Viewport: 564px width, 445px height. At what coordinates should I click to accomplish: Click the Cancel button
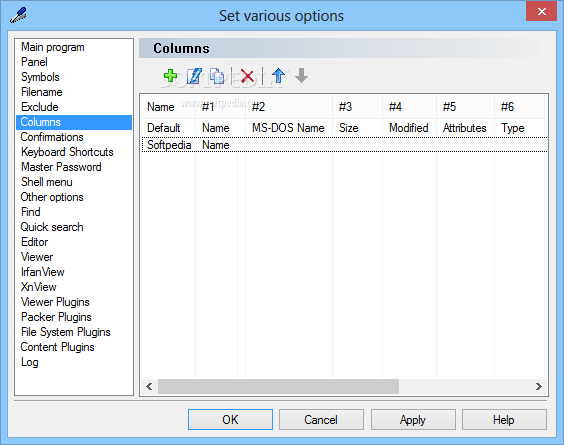(321, 419)
